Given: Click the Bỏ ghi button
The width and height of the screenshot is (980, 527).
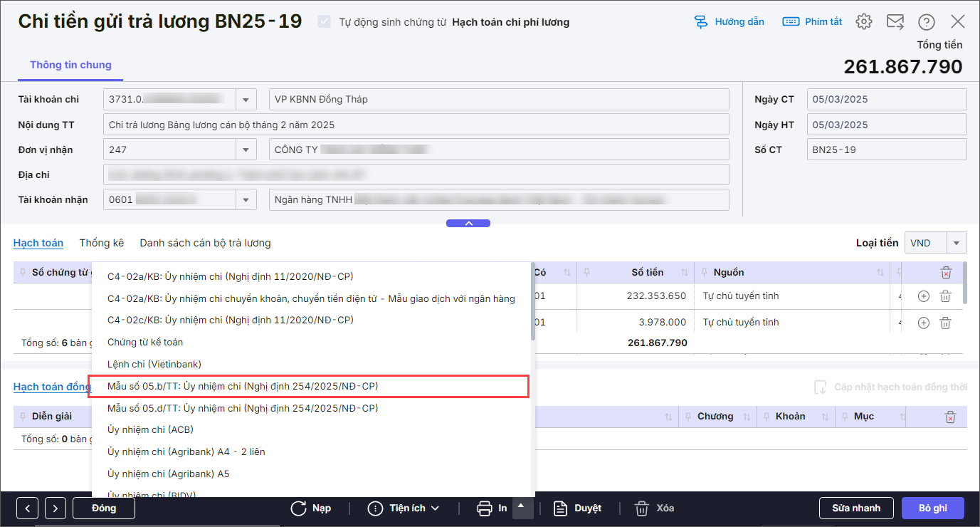Looking at the screenshot, I should pos(932,508).
